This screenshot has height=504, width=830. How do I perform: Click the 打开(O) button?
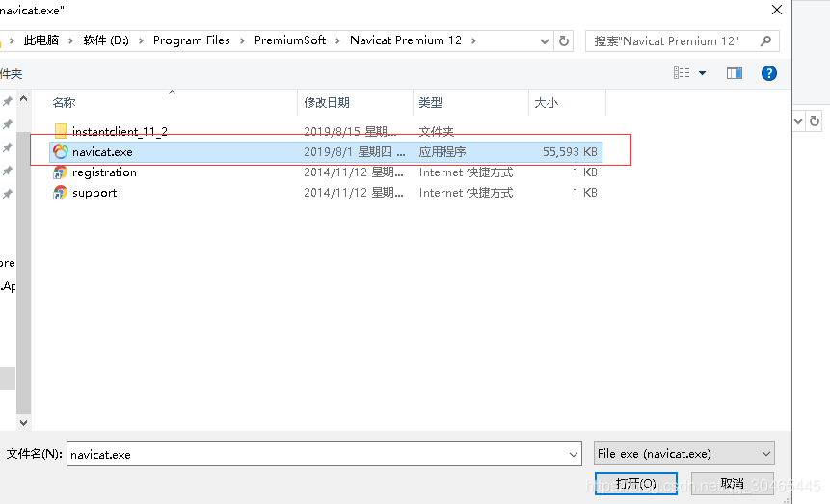pyautogui.click(x=635, y=484)
